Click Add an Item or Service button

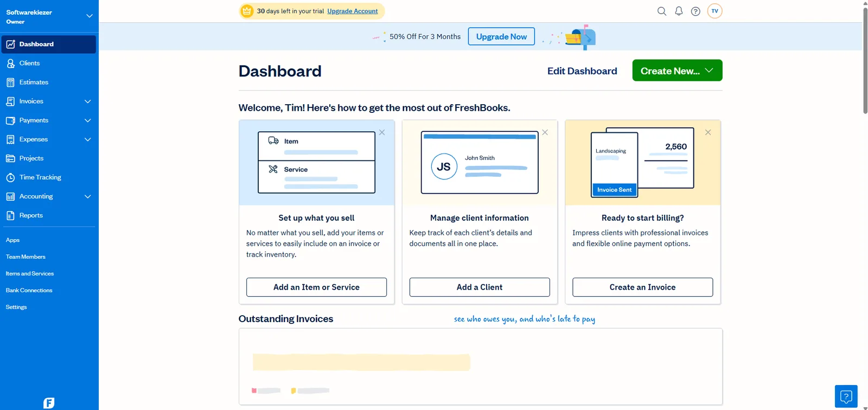pos(316,287)
